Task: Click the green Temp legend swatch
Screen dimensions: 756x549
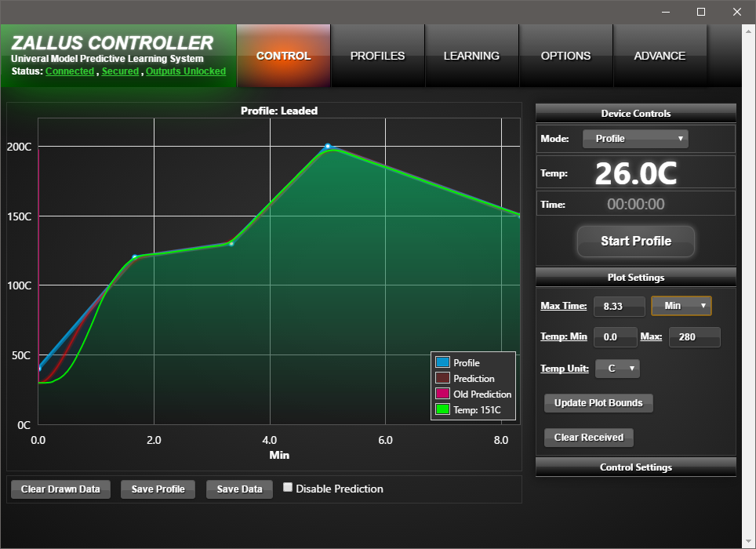Action: (x=442, y=409)
